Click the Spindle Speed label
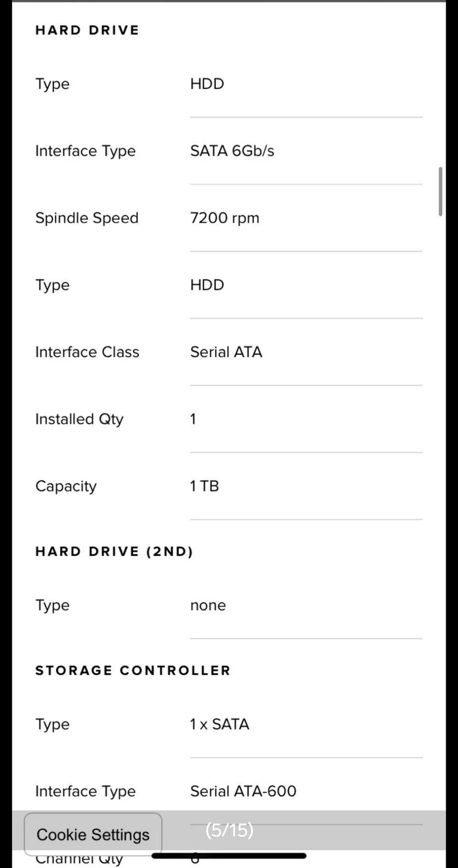This screenshot has width=458, height=868. click(87, 218)
